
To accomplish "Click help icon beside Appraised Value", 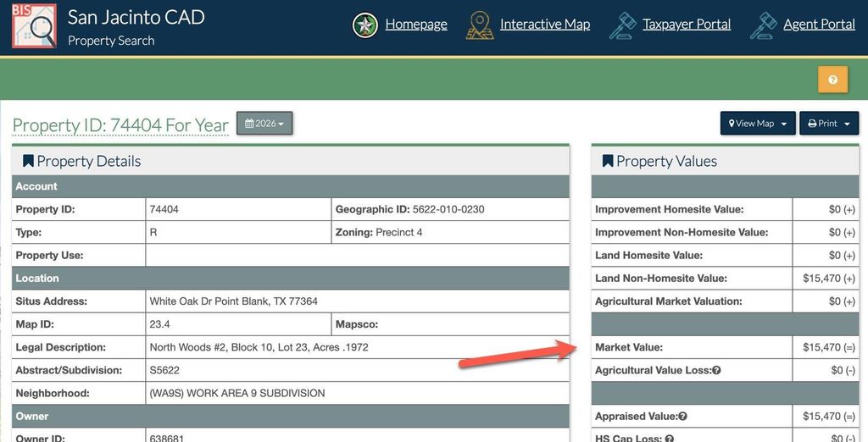I will point(682,416).
